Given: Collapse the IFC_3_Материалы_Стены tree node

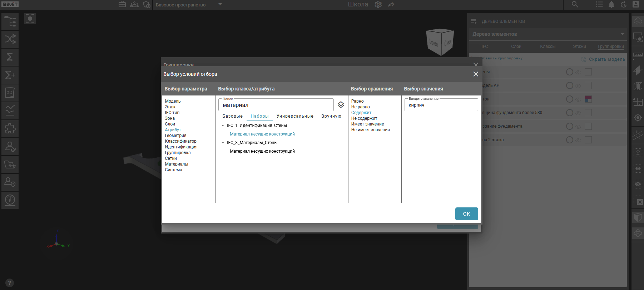Looking at the screenshot, I should [223, 143].
